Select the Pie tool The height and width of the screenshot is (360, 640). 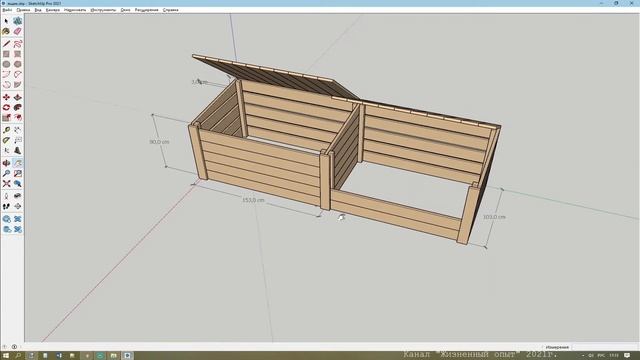coord(18,84)
